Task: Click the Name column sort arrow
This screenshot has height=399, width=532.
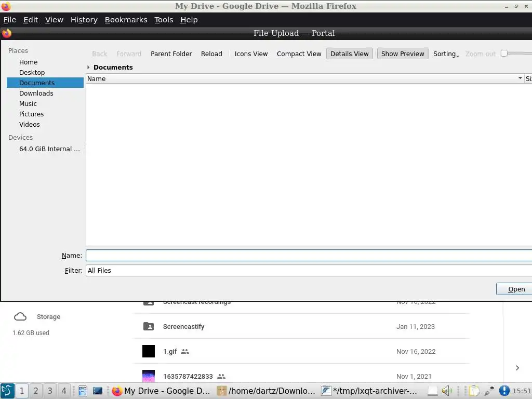Action: [x=520, y=78]
